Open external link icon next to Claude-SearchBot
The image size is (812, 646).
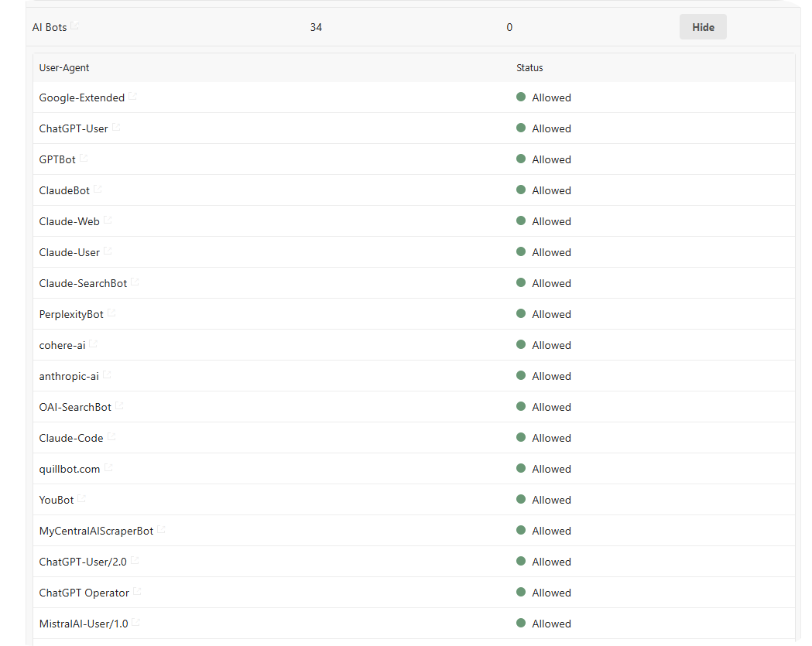coord(135,282)
